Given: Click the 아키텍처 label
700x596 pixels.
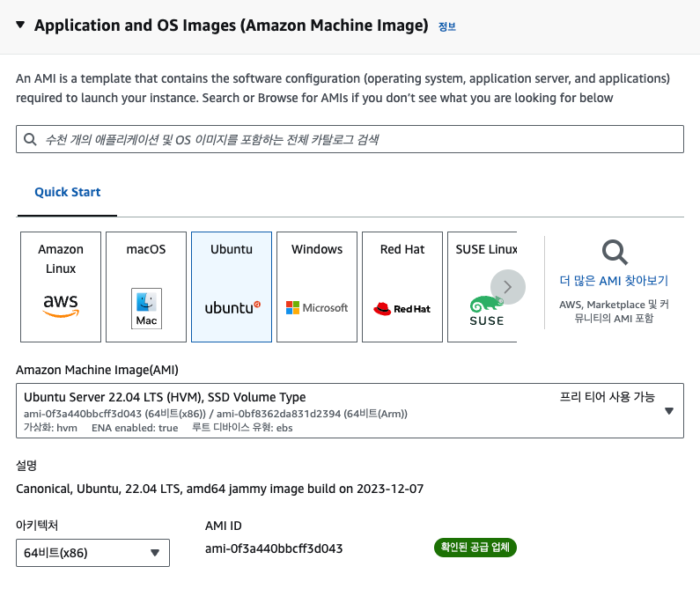Looking at the screenshot, I should pos(37,525).
